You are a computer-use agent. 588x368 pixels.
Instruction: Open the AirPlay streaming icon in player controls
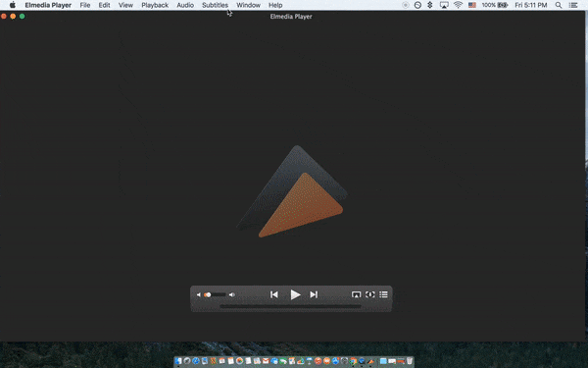tap(357, 294)
